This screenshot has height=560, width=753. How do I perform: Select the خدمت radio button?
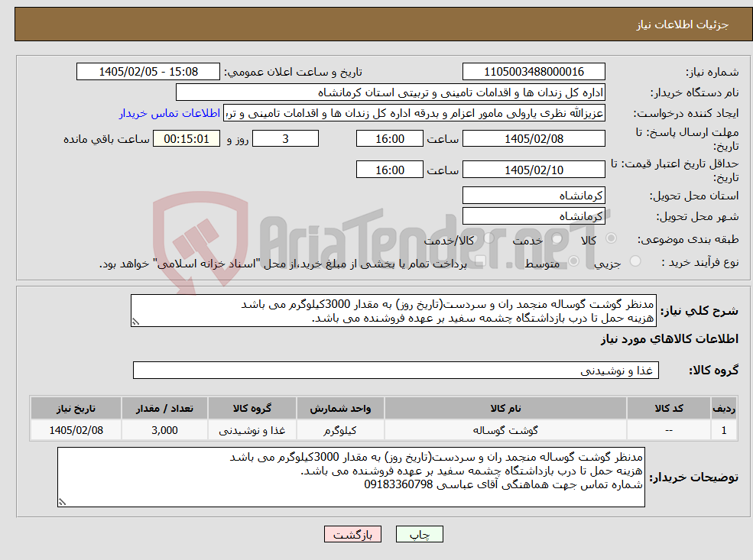(557, 238)
